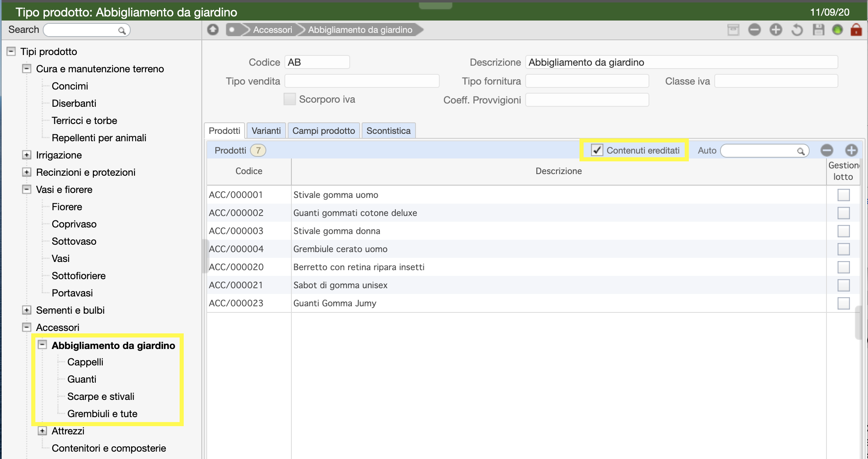Select Coprivaso in the tree
The height and width of the screenshot is (459, 868).
pyautogui.click(x=74, y=224)
